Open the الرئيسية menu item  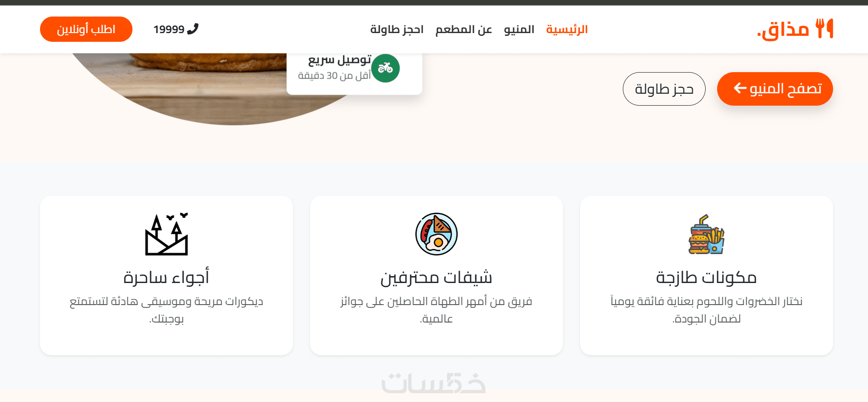(x=567, y=29)
